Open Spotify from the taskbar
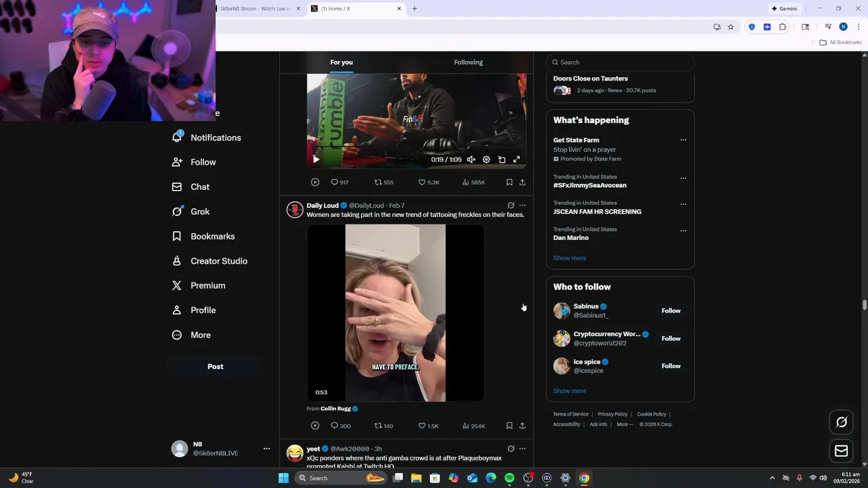 pyautogui.click(x=509, y=478)
